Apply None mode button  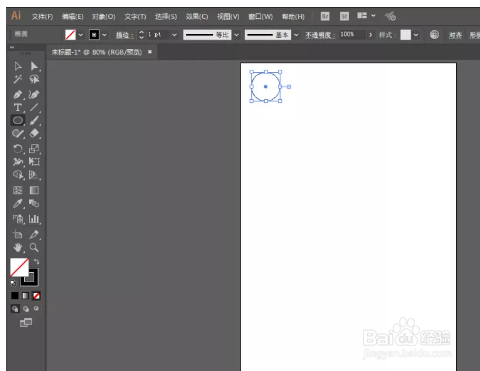tap(36, 295)
